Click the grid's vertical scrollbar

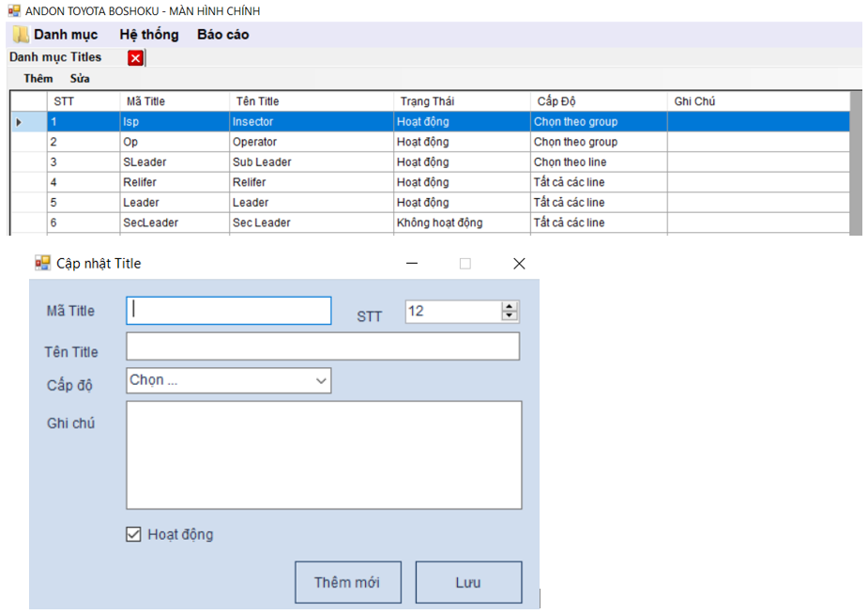click(855, 162)
